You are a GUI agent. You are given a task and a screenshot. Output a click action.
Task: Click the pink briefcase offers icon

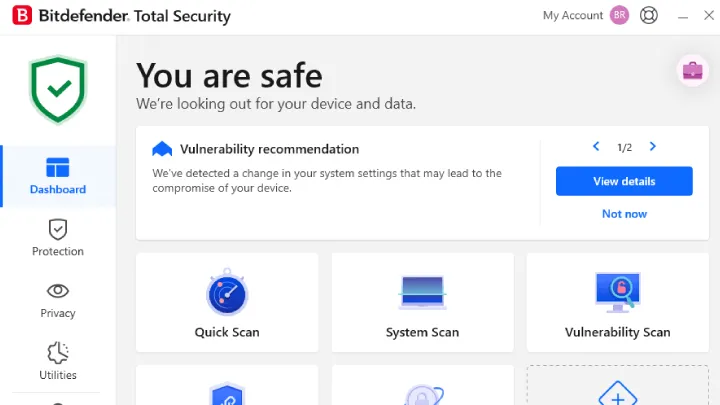(x=692, y=71)
